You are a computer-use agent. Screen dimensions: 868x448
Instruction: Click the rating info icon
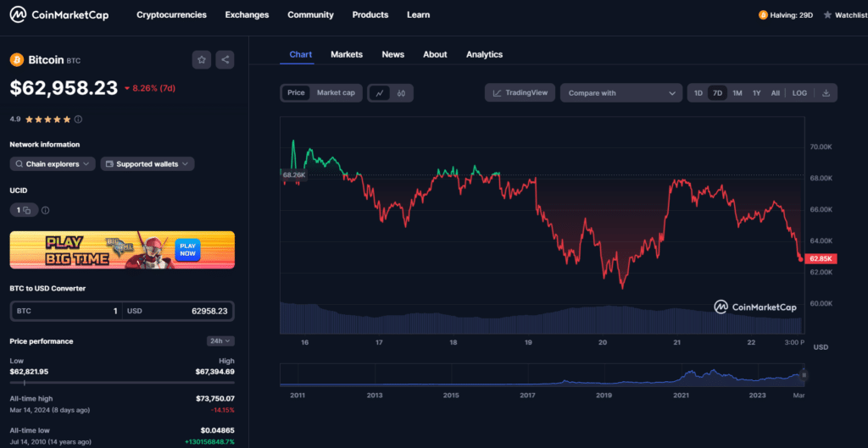point(79,119)
